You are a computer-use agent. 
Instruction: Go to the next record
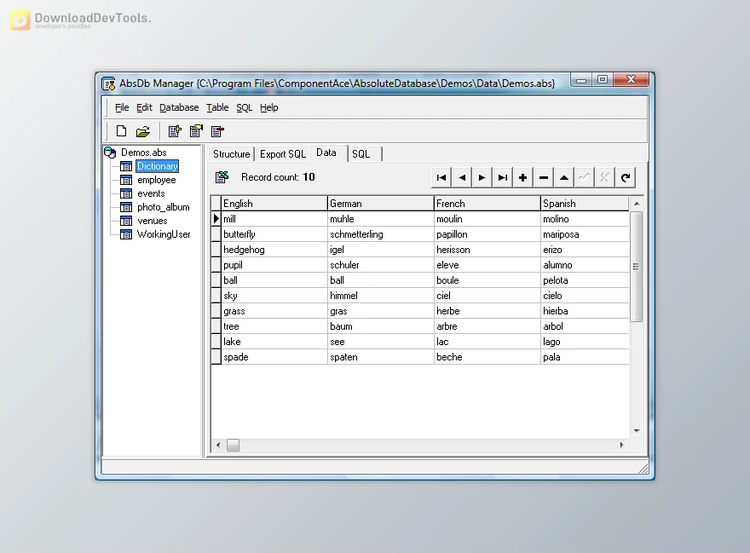pyautogui.click(x=482, y=177)
